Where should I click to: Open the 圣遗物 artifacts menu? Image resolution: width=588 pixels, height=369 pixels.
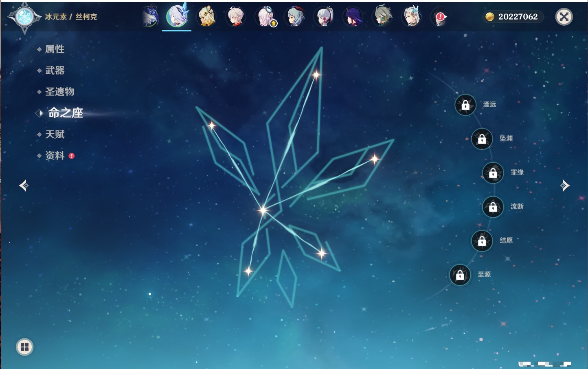coord(59,92)
